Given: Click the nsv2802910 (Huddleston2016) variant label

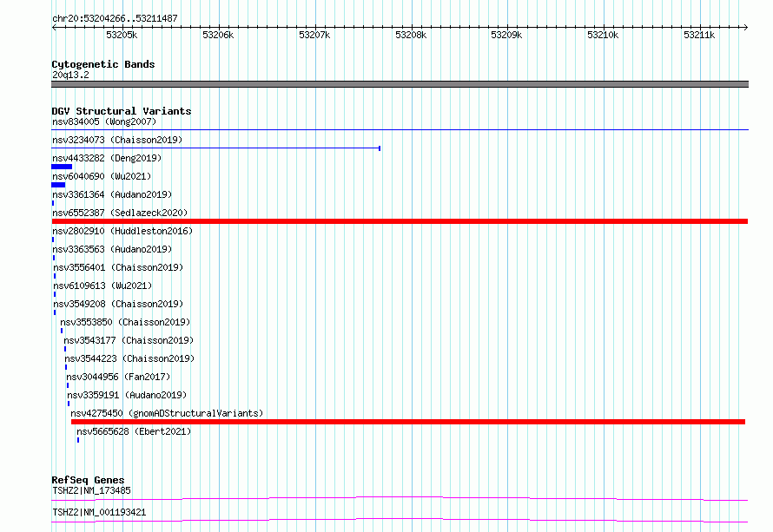Looking at the screenshot, I should click(122, 231).
